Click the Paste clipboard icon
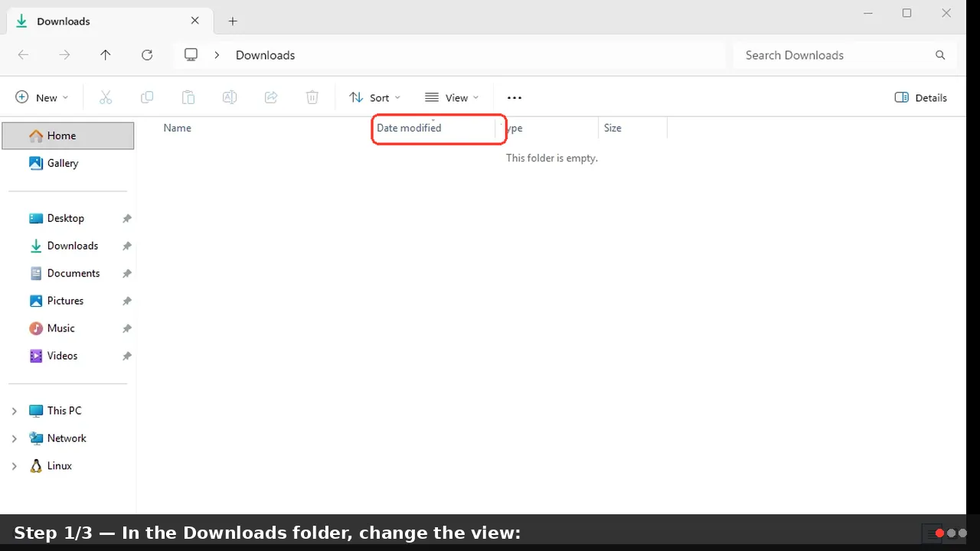This screenshot has width=980, height=551. [x=188, y=97]
